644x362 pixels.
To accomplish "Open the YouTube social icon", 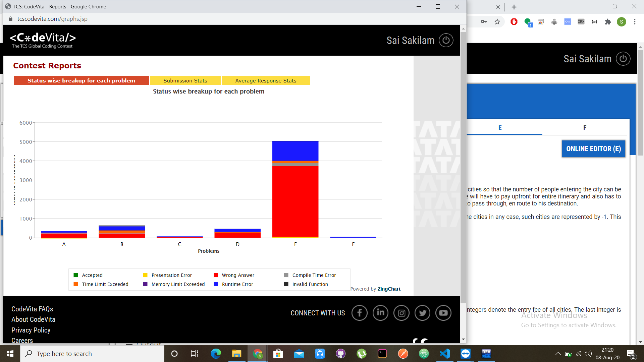I will point(443,313).
